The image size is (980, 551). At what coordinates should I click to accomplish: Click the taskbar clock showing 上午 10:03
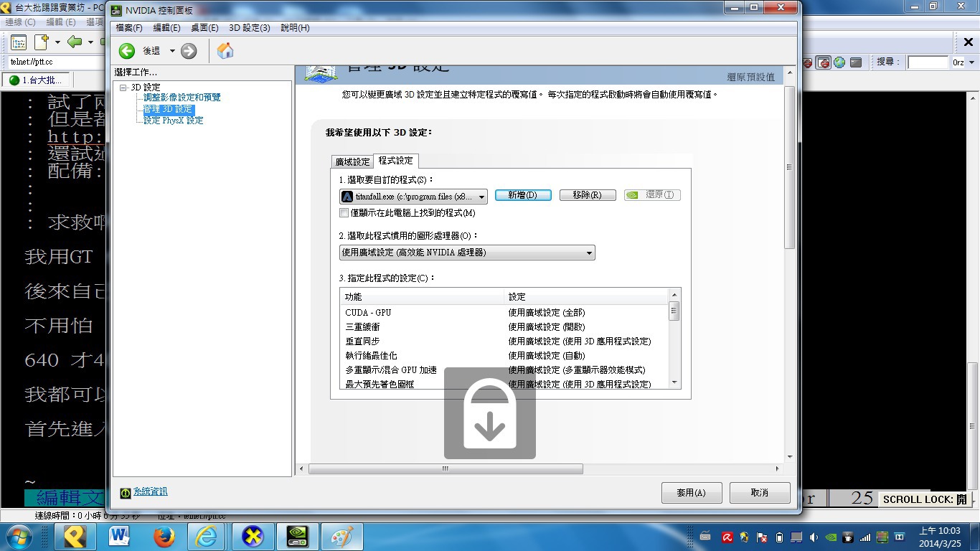pos(939,537)
